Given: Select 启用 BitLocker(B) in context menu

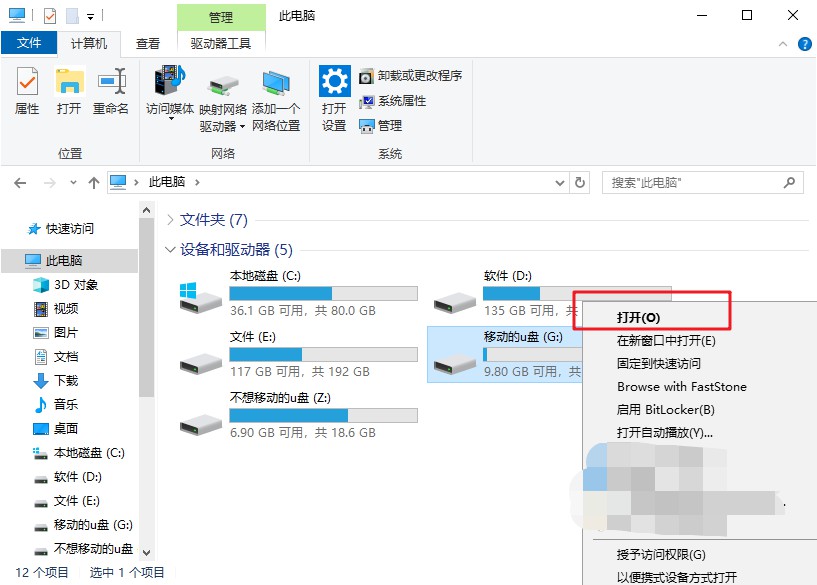Looking at the screenshot, I should click(x=665, y=410).
